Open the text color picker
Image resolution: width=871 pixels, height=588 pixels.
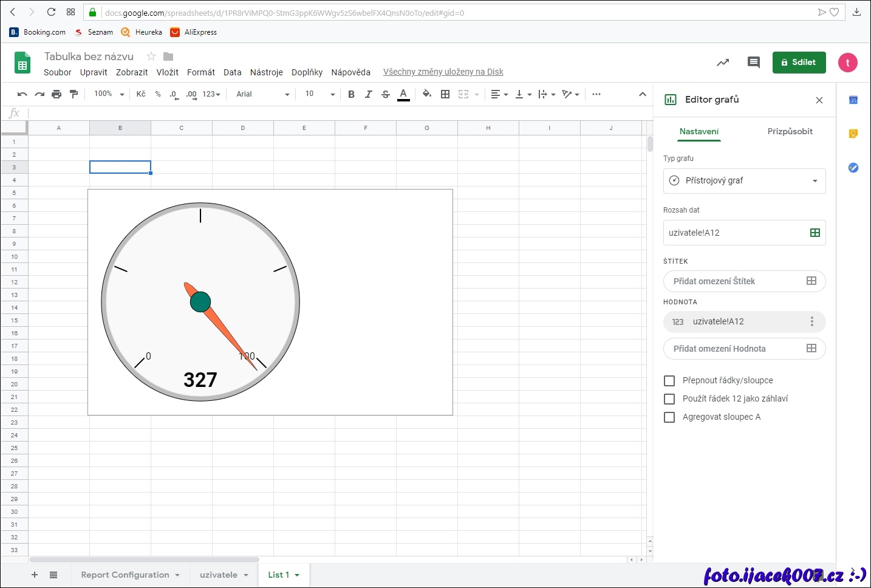403,94
